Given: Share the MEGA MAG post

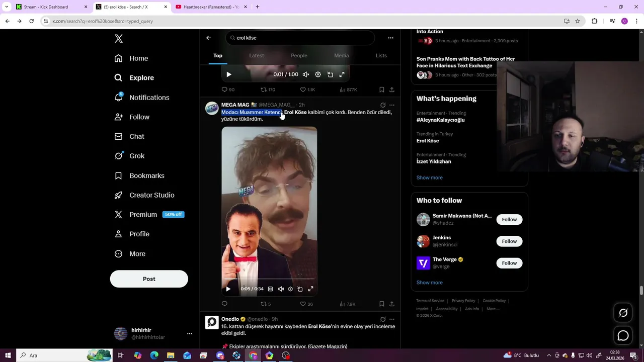Looking at the screenshot, I should pyautogui.click(x=392, y=304).
